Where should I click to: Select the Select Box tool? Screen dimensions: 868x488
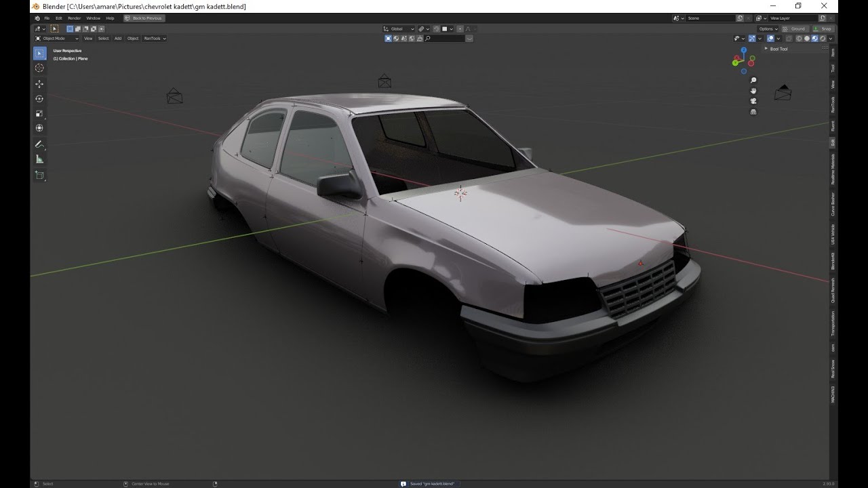point(40,53)
